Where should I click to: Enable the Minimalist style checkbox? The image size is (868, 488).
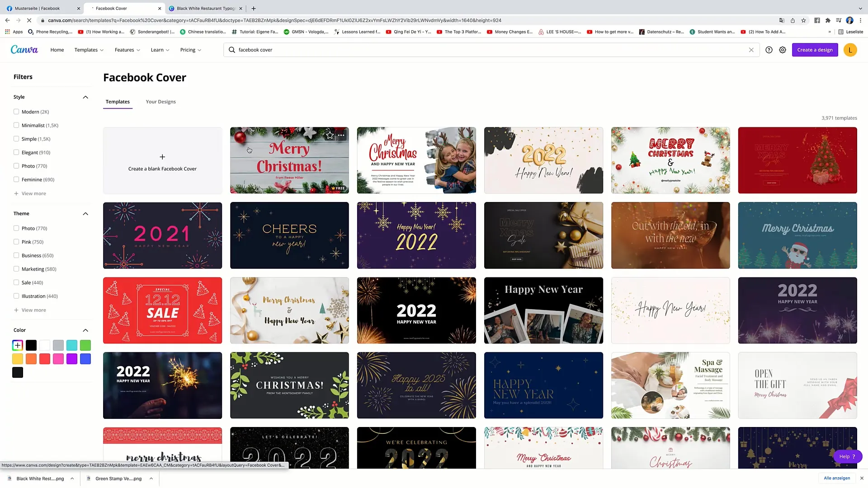(x=16, y=125)
